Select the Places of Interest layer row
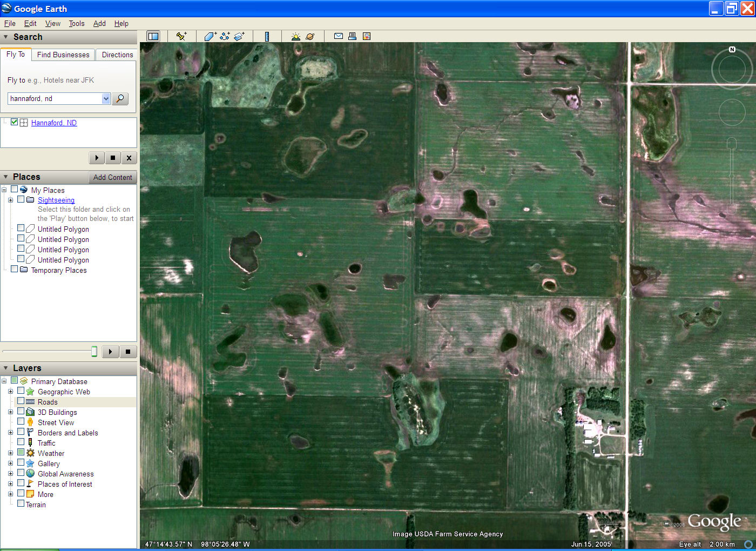This screenshot has width=756, height=551. [65, 484]
